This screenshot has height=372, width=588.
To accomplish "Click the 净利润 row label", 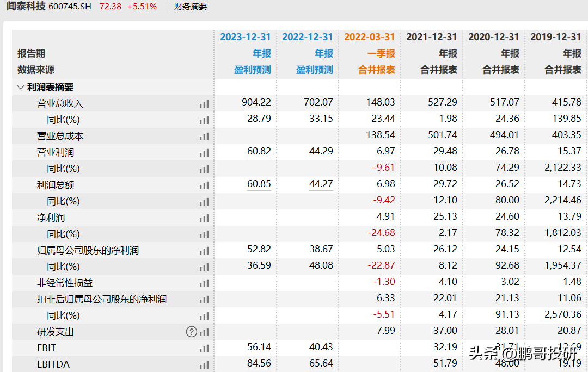I will click(51, 218).
